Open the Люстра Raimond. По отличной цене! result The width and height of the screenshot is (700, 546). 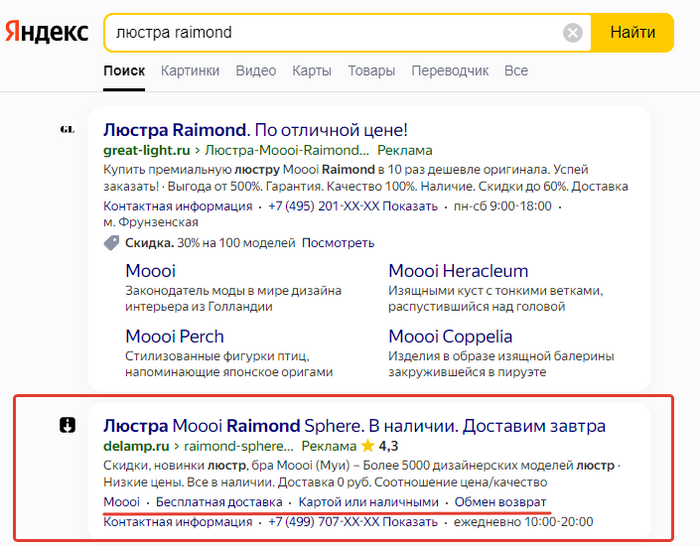tap(255, 130)
